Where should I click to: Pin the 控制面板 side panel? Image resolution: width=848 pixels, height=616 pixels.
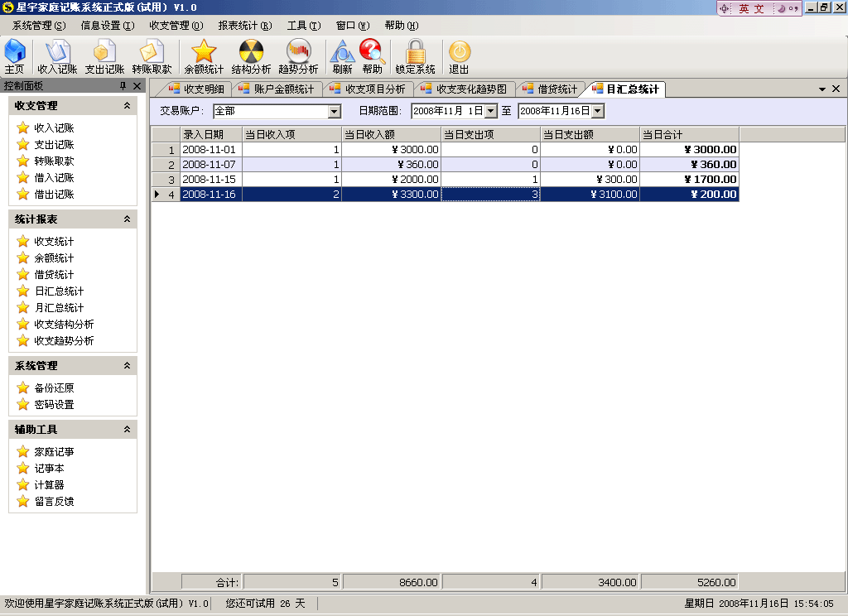point(123,86)
